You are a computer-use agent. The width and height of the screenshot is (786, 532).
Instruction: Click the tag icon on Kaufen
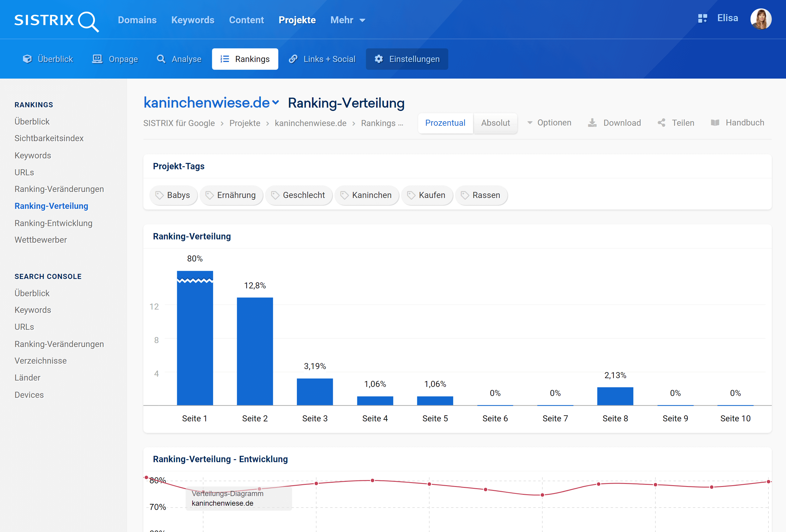411,195
